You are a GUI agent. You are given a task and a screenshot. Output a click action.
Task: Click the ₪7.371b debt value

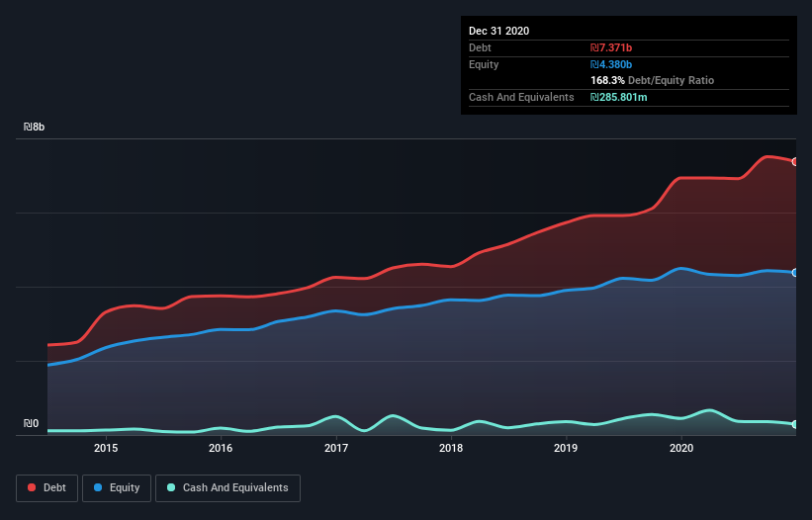point(611,47)
